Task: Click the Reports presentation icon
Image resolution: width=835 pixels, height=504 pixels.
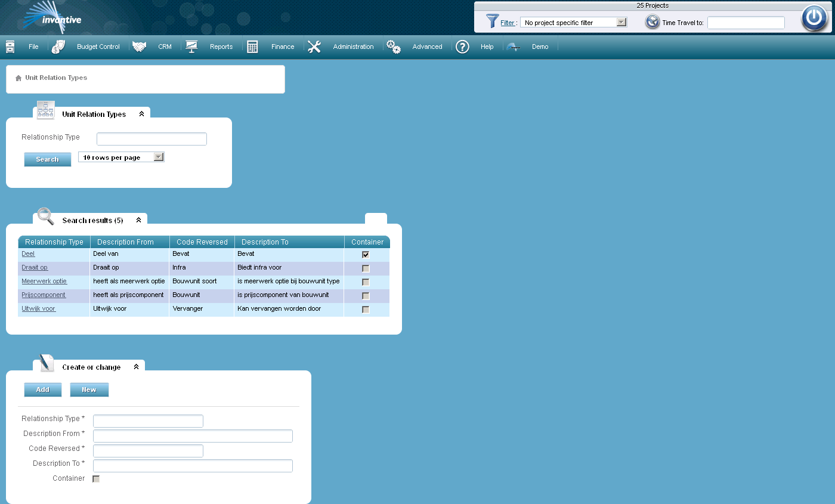Action: (191, 47)
